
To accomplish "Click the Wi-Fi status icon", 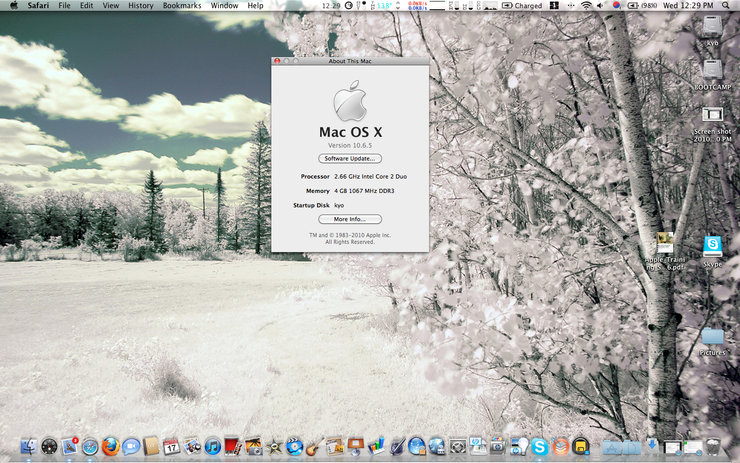I will tap(586, 6).
